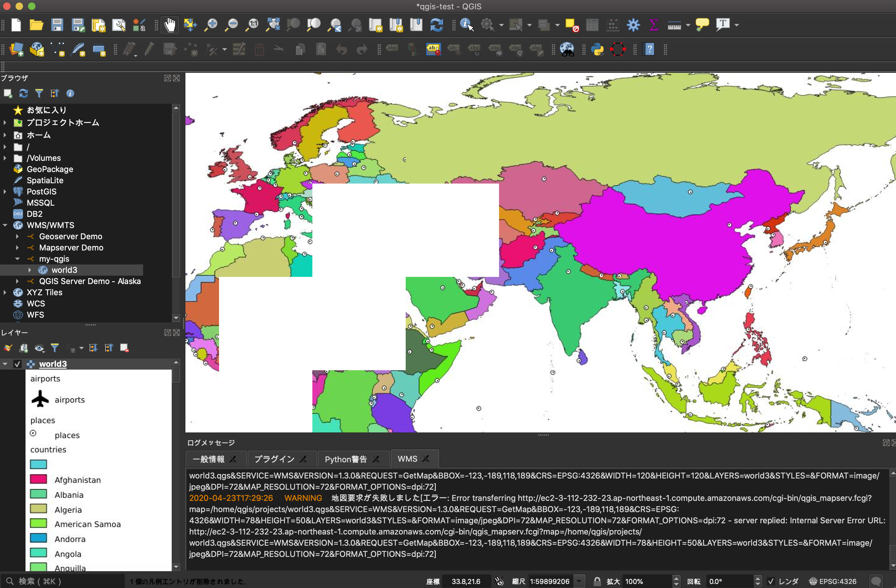This screenshot has height=588, width=896.
Task: Click the Save Project icon
Action: 57,25
